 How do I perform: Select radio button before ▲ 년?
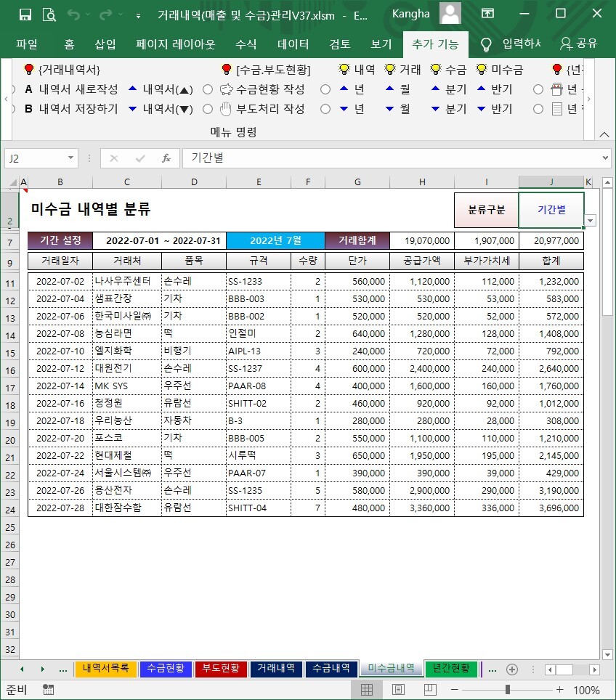coord(325,89)
